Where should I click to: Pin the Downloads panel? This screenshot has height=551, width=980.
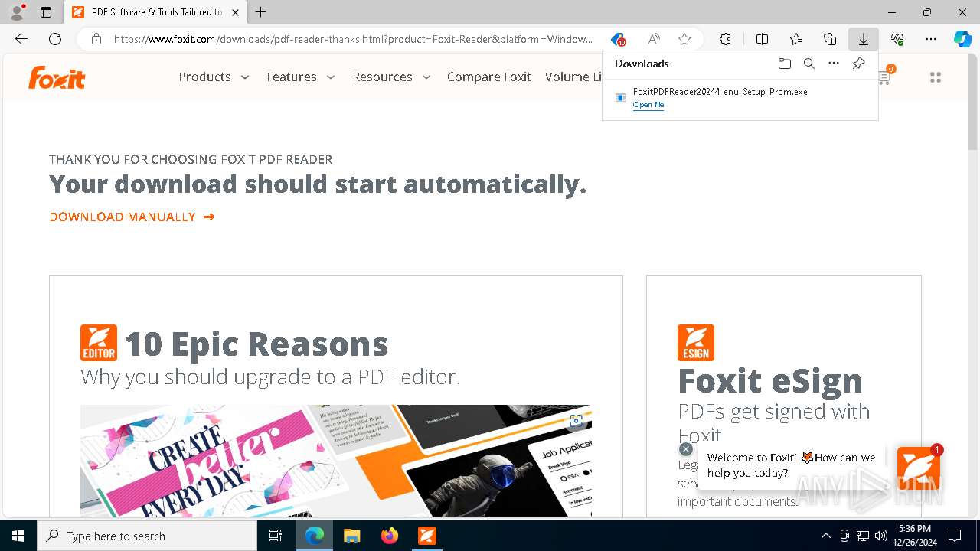click(x=858, y=64)
